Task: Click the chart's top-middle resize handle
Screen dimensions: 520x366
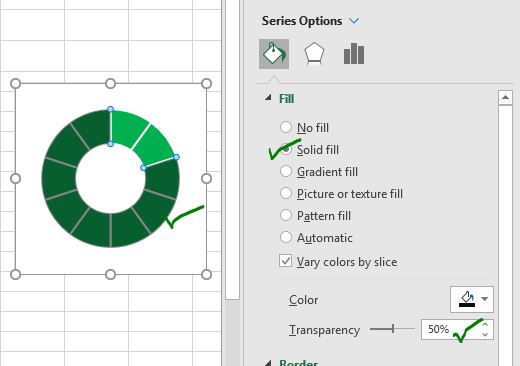Action: pyautogui.click(x=110, y=83)
